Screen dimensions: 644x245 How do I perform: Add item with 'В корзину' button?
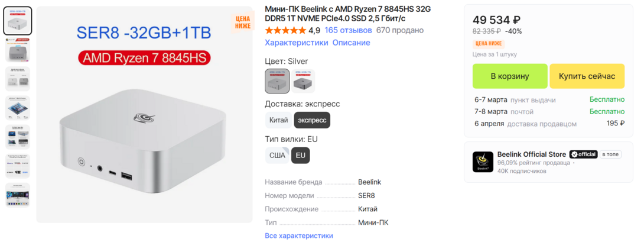pos(509,76)
